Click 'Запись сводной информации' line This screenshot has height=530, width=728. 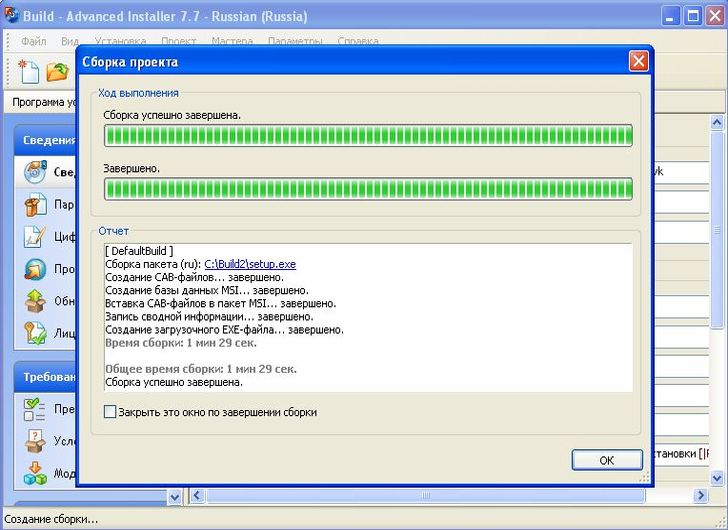(209, 317)
